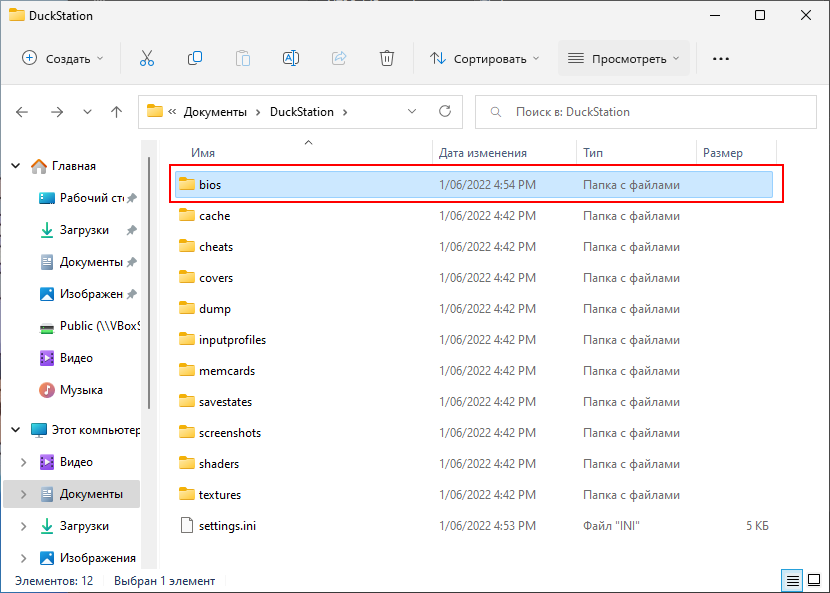Click the navigation pane scrollbar
This screenshot has height=593, width=830.
149,283
